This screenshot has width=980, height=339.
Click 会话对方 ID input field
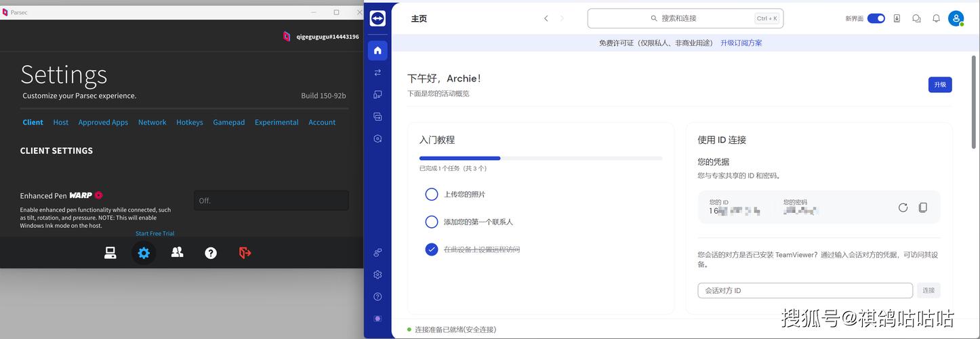point(805,290)
